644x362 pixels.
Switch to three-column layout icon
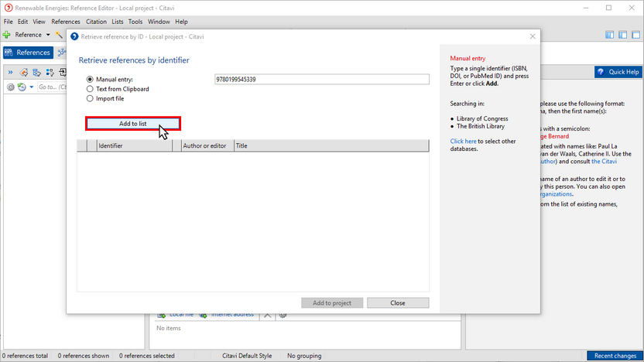point(609,35)
